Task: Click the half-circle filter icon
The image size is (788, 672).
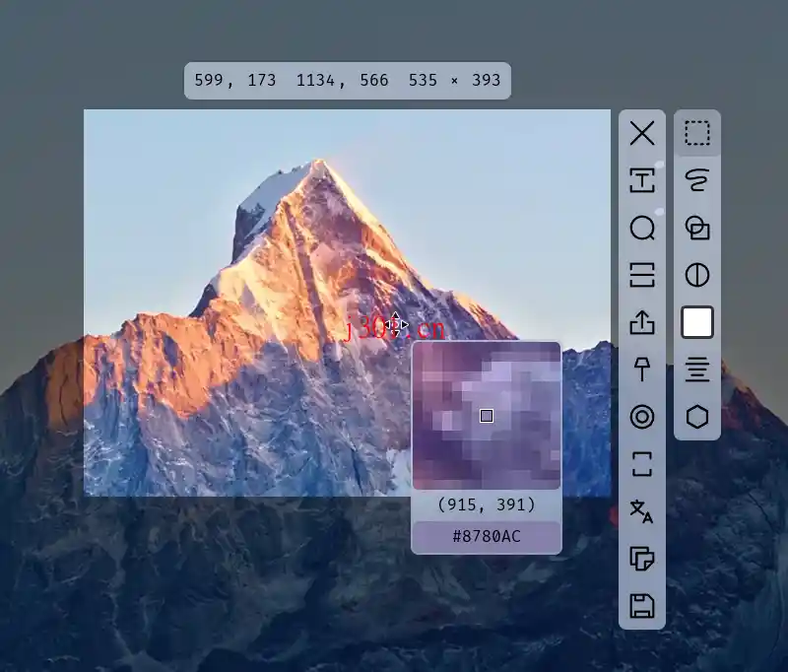Action: pyautogui.click(x=697, y=275)
